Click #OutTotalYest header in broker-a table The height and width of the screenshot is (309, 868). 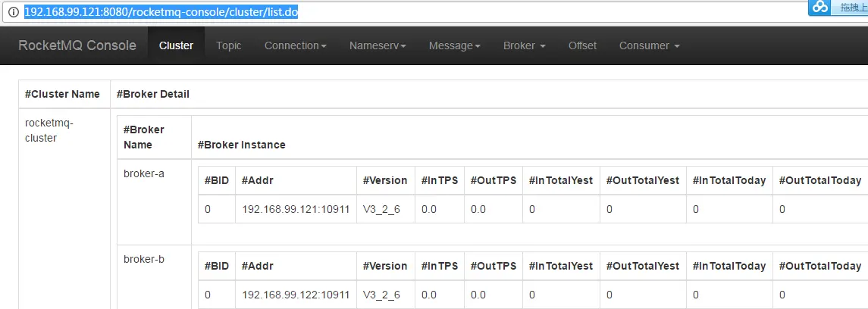click(643, 180)
